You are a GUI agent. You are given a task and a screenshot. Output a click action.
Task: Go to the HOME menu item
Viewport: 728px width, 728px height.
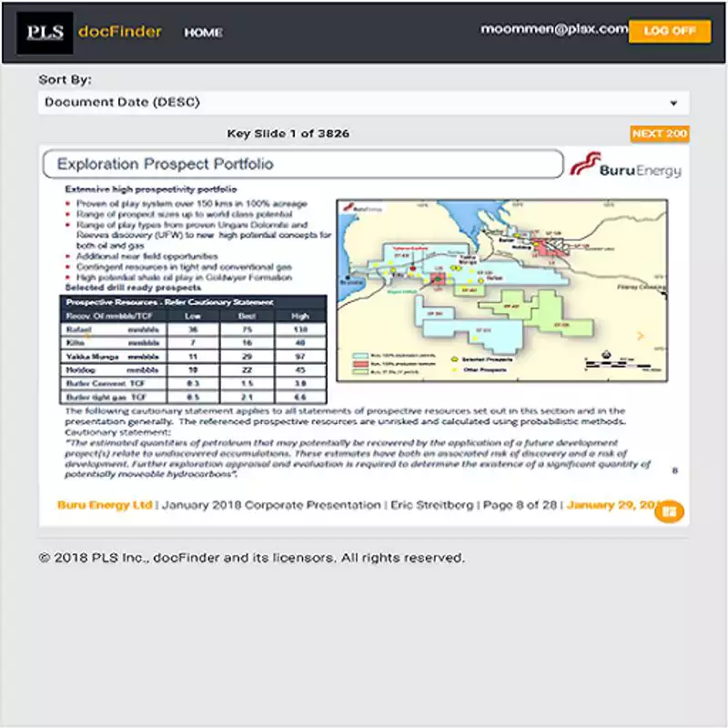[x=203, y=33]
